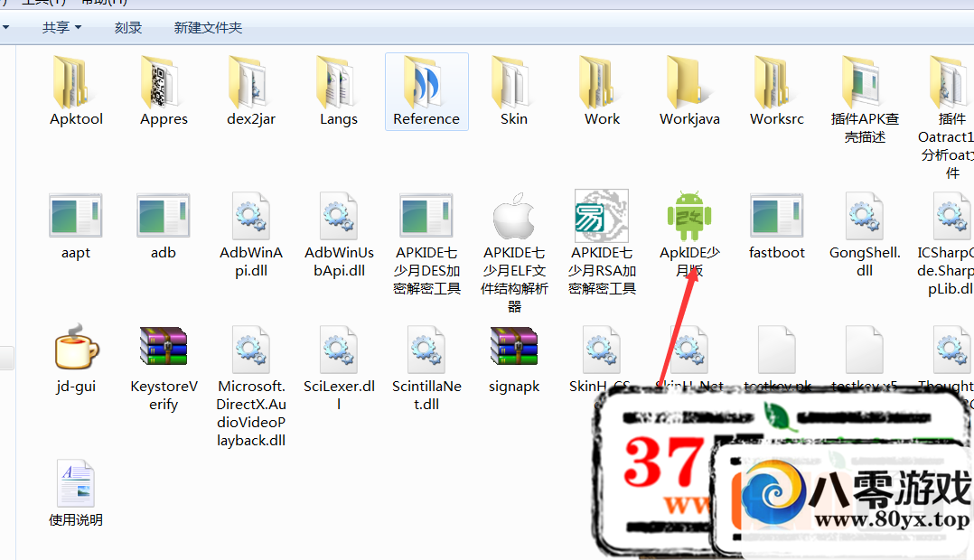Select the signapk archive
The width and height of the screenshot is (974, 560).
[x=514, y=350]
